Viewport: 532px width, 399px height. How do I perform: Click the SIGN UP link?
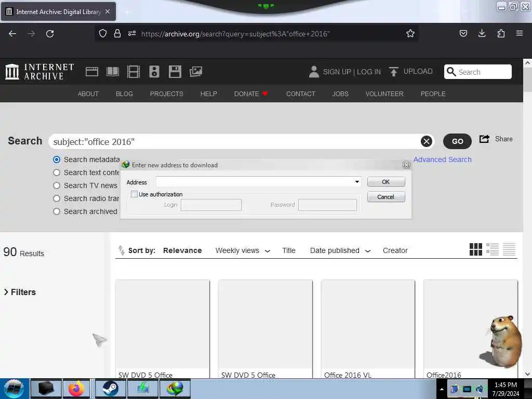click(x=337, y=72)
